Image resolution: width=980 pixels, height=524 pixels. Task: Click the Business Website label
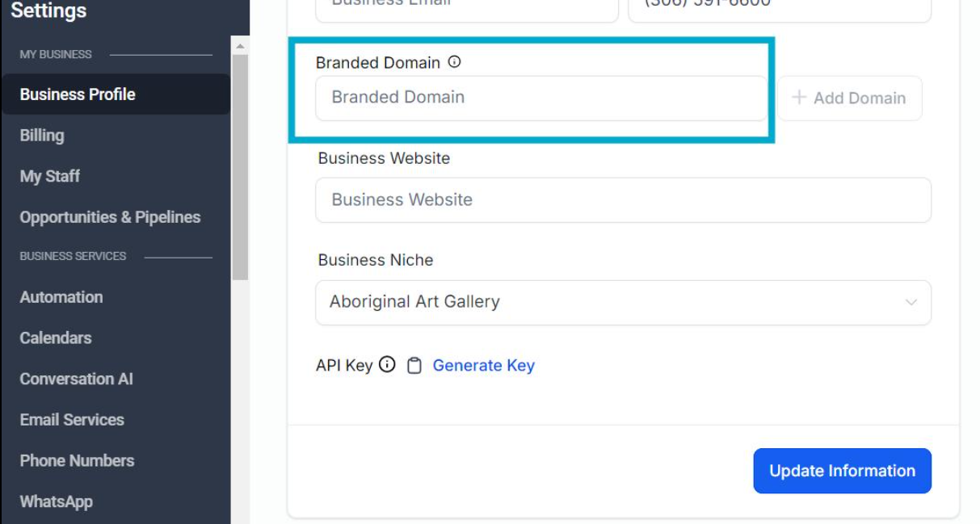(x=384, y=158)
